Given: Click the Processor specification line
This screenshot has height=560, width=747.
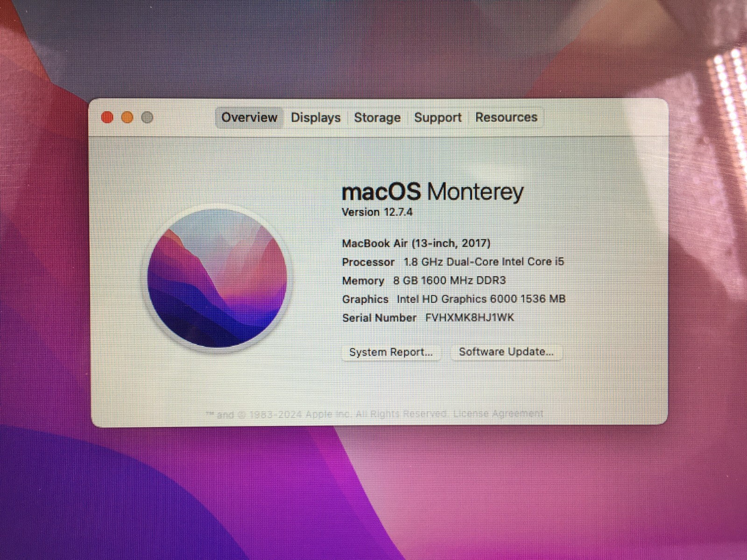Looking at the screenshot, I should (453, 262).
